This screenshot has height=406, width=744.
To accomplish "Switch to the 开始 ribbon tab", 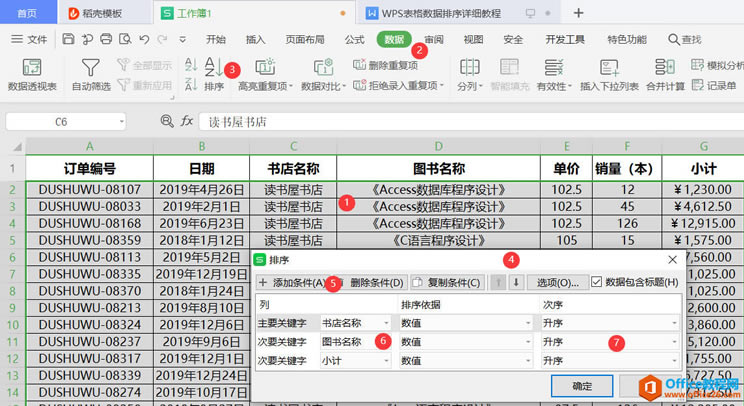I will coord(216,39).
